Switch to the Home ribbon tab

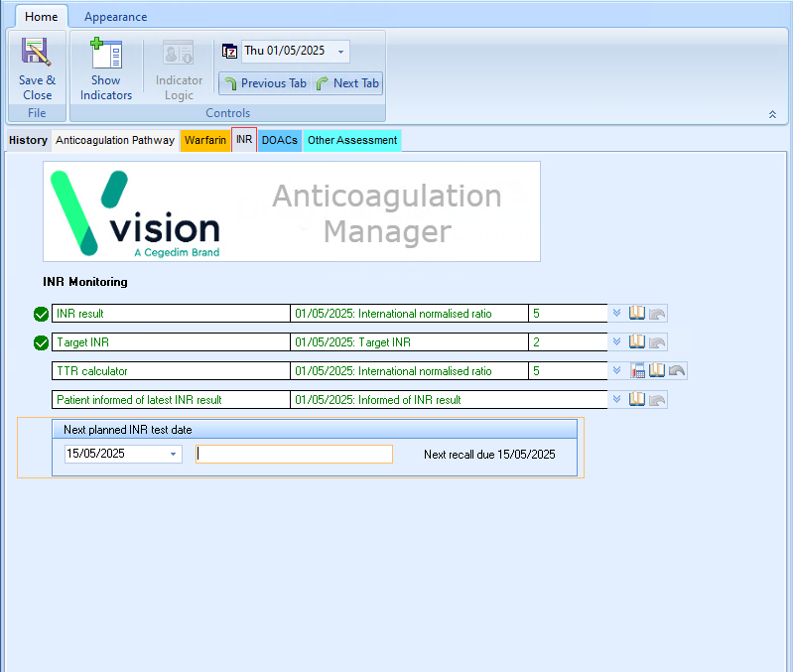click(42, 17)
